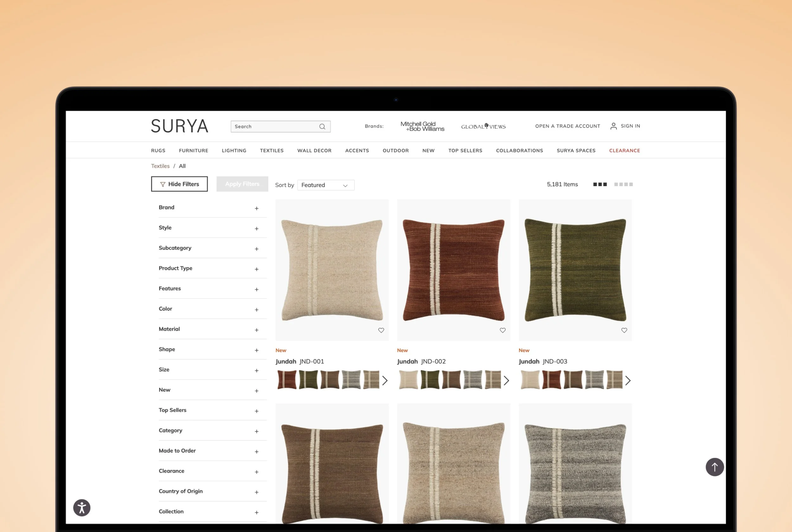This screenshot has width=792, height=532.
Task: Click heart icon on green JND-003 pillow
Action: 624,330
